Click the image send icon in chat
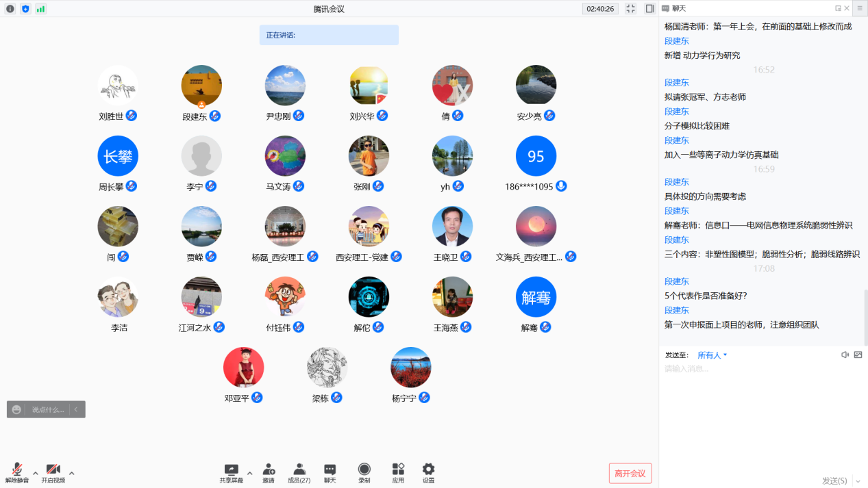This screenshot has width=868, height=488. (x=858, y=355)
